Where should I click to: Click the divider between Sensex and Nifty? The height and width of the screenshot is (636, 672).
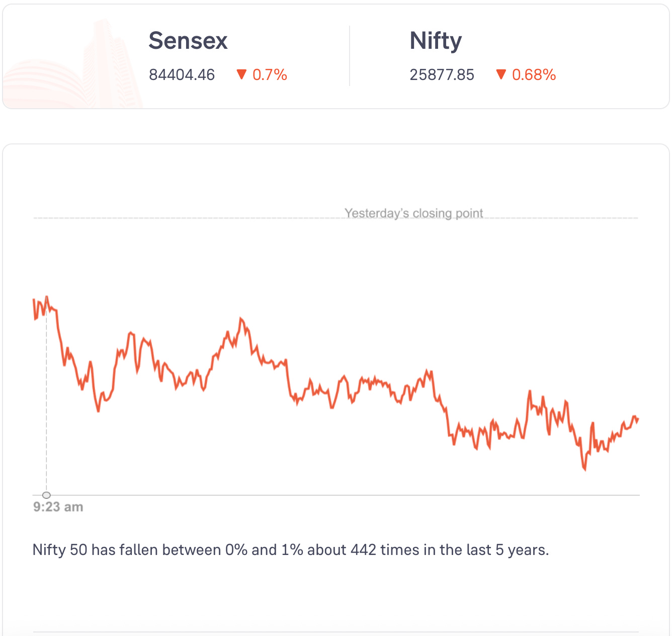pos(350,56)
